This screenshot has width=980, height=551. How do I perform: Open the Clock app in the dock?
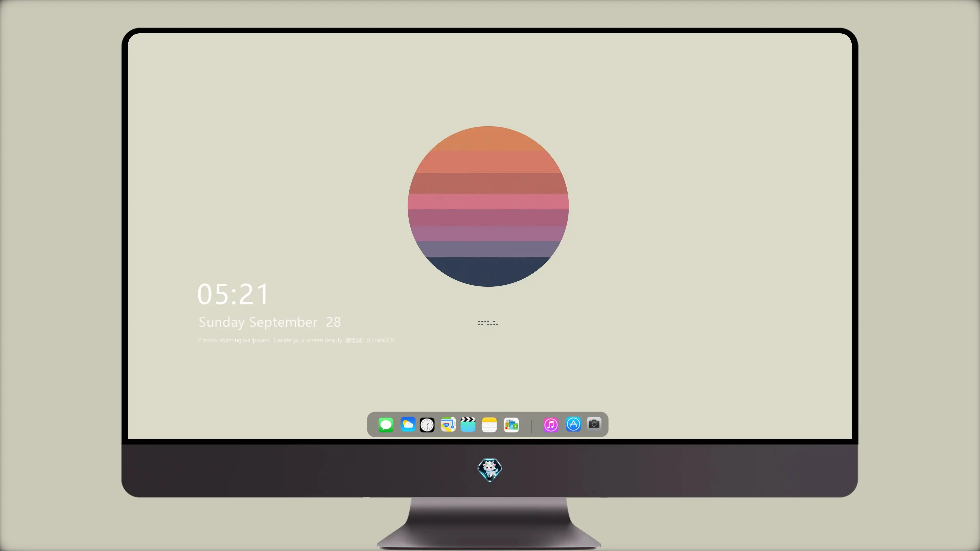427,425
